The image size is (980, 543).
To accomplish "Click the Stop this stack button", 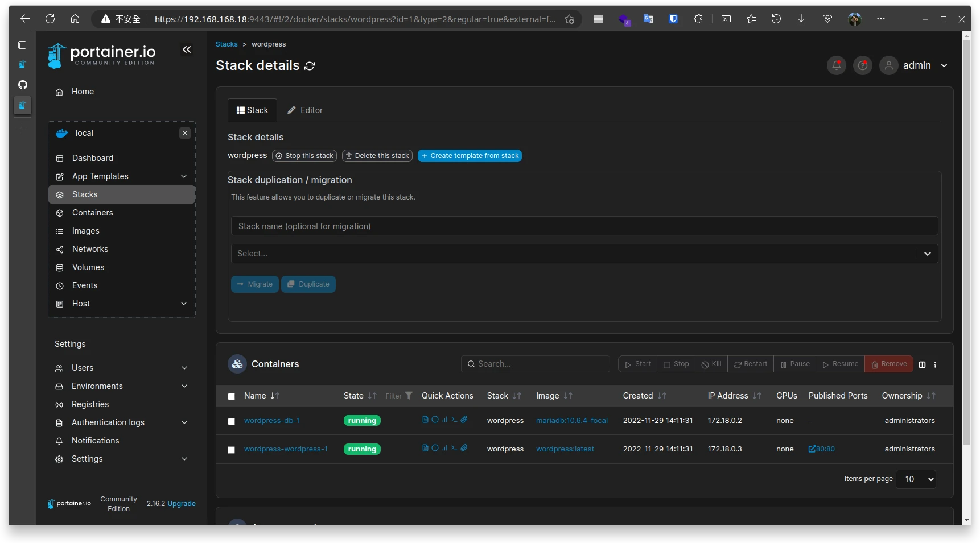I will [x=304, y=156].
